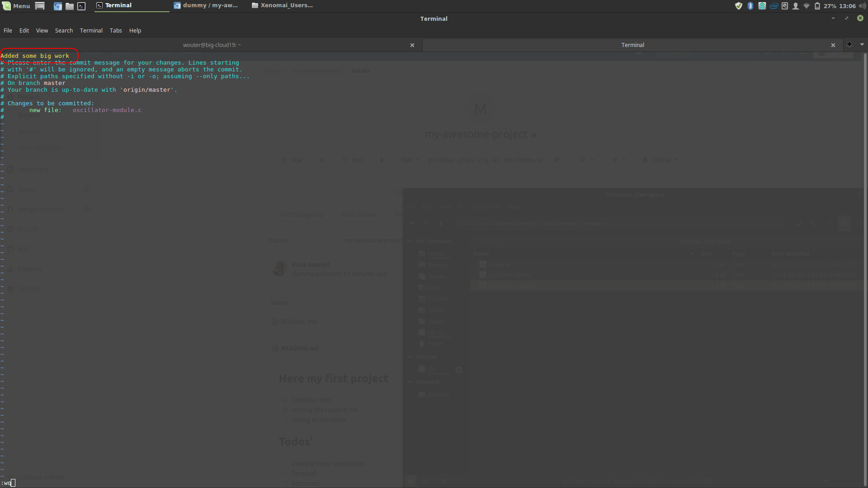
Task: Open the terminal View menu
Action: pos(42,30)
